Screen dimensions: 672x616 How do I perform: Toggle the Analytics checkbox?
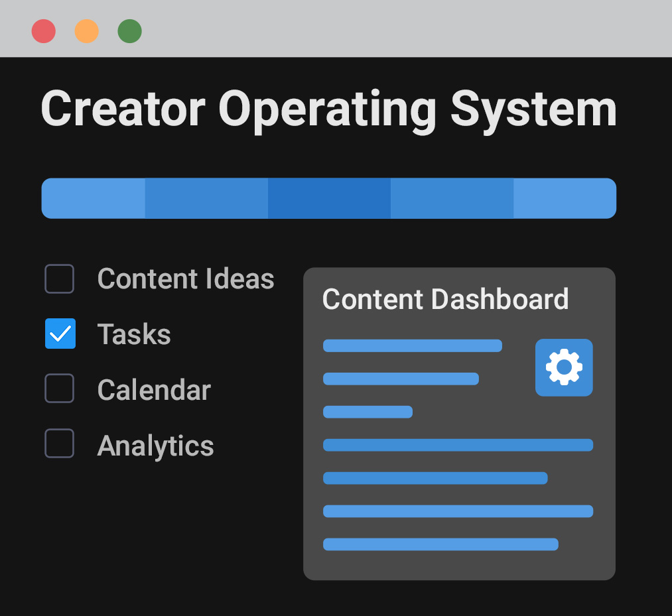click(60, 444)
